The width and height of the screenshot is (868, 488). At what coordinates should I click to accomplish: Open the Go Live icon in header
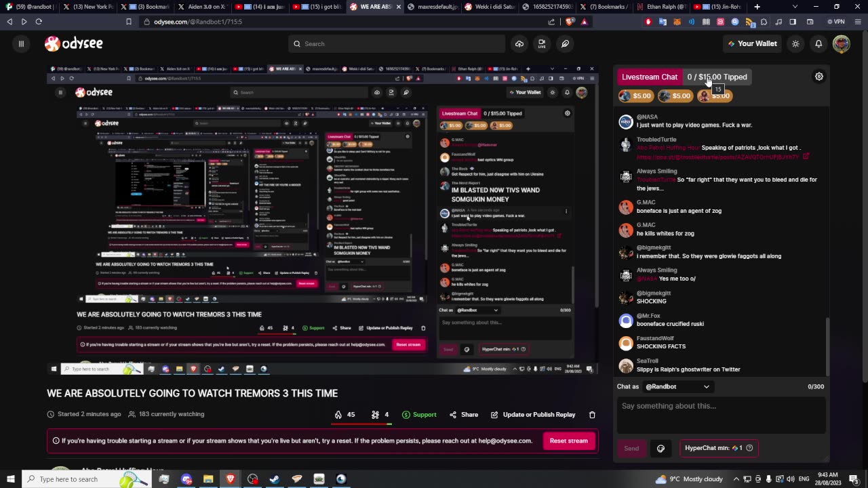pos(542,43)
